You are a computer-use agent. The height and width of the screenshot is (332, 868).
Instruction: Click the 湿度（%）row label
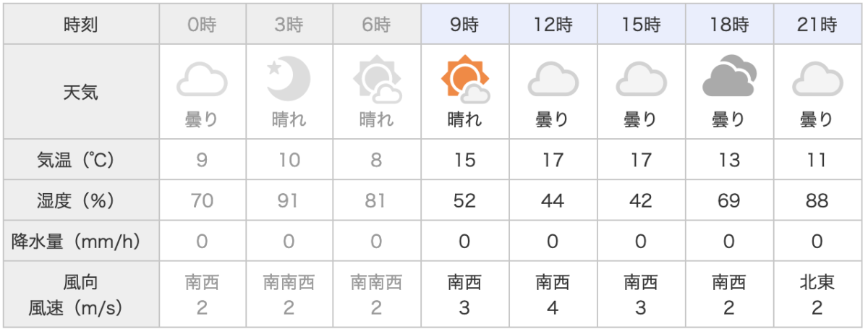point(81,200)
